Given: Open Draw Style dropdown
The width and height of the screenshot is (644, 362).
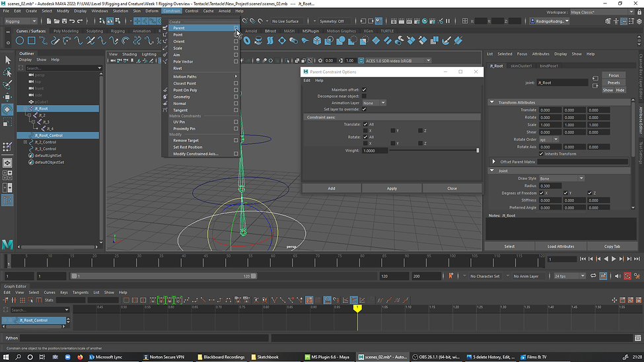Looking at the screenshot, I should pos(561,178).
